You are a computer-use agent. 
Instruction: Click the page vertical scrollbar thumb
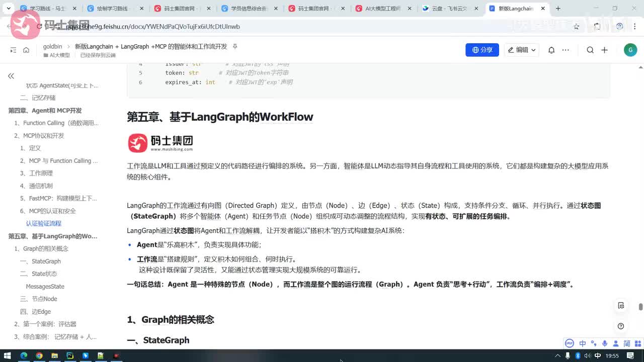[640, 307]
